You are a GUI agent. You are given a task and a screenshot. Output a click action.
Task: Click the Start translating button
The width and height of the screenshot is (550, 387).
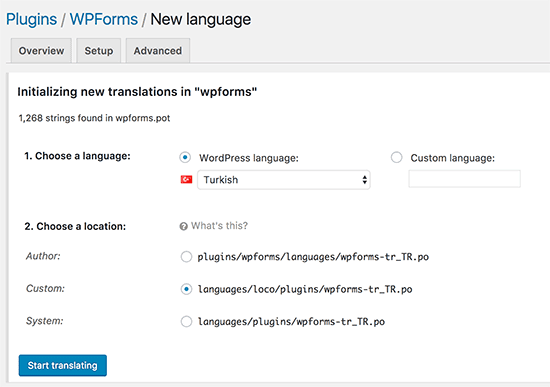click(x=63, y=365)
